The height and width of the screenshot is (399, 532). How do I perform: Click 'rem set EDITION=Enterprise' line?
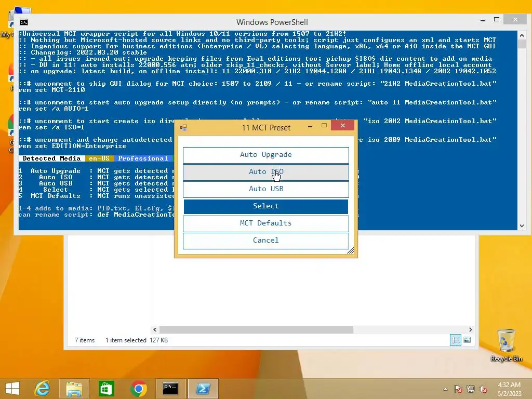(72, 146)
